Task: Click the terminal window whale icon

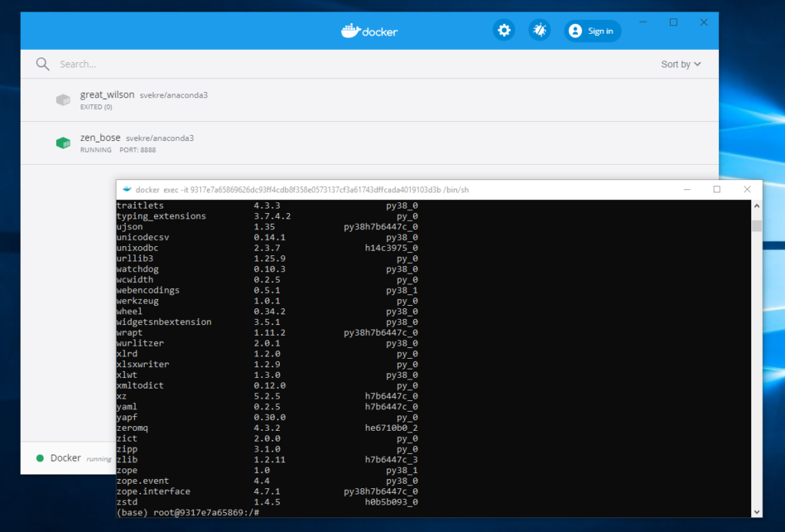Action: [126, 189]
